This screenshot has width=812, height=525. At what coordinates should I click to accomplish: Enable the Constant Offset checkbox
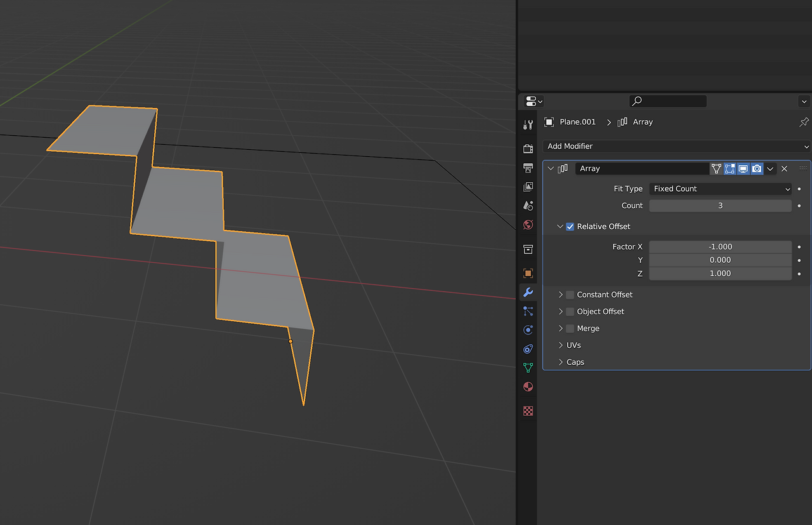point(570,295)
